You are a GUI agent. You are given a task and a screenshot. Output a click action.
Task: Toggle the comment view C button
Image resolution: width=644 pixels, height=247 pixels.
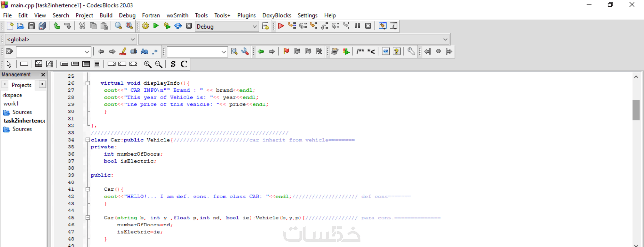pos(184,64)
